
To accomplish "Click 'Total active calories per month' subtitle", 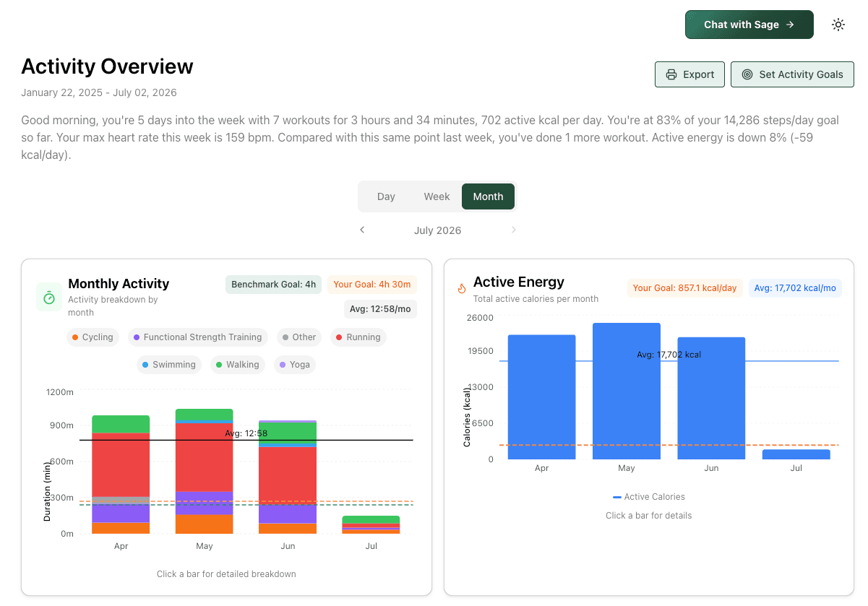I will coord(536,298).
